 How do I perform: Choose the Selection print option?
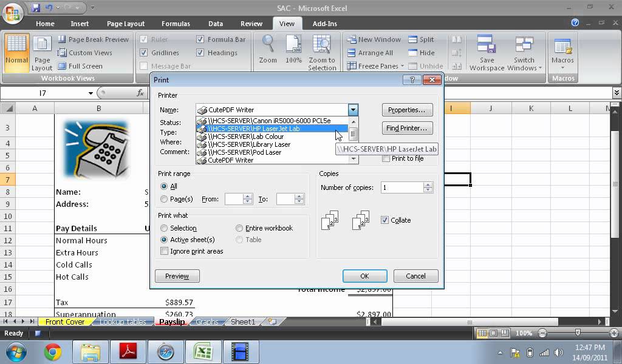(164, 228)
